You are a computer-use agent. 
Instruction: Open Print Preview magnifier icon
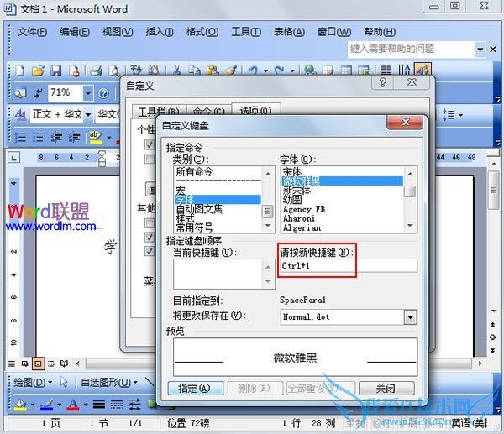point(114,71)
